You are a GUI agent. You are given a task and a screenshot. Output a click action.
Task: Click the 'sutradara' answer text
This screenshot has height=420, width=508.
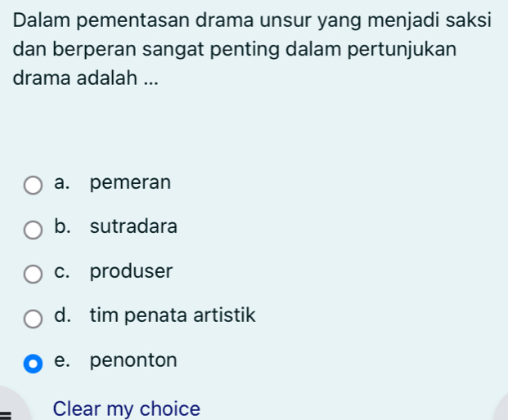(133, 226)
